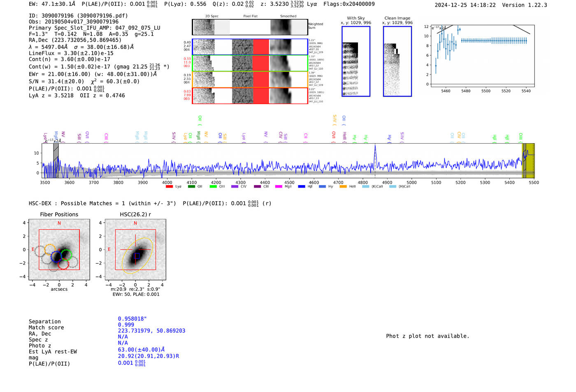Click the timestamp 2024-12-25 14:18:22
576x392 pixels.
pos(465,5)
